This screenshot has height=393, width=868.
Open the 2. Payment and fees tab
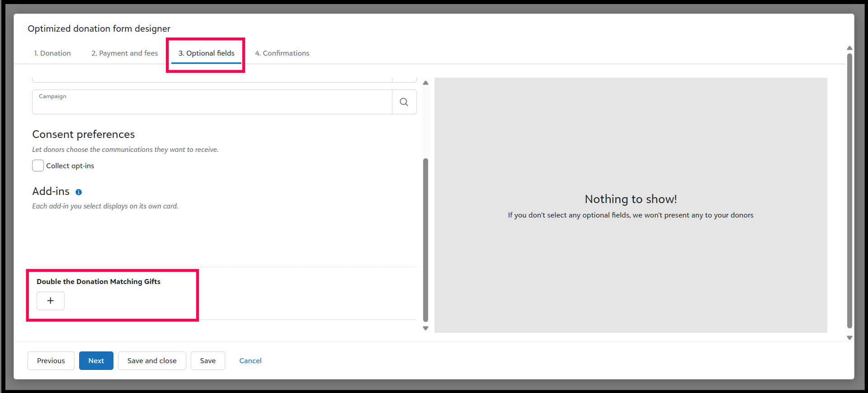click(x=125, y=53)
